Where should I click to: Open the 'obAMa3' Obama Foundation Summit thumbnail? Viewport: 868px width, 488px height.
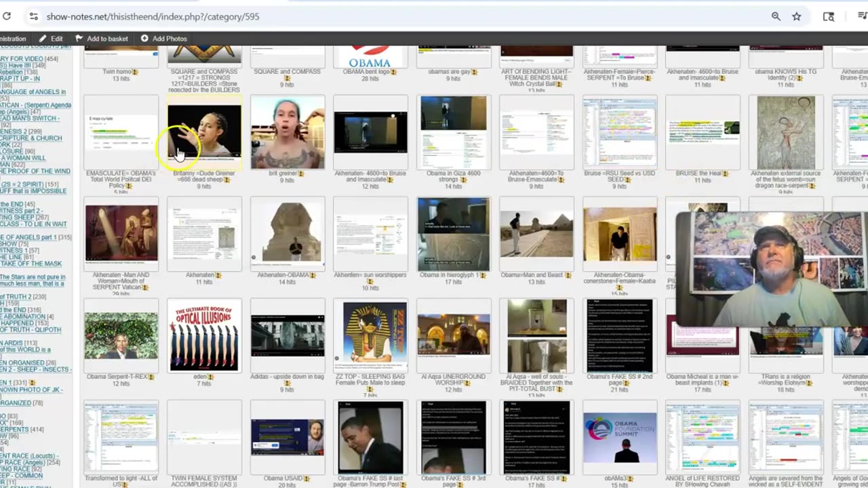pos(620,437)
